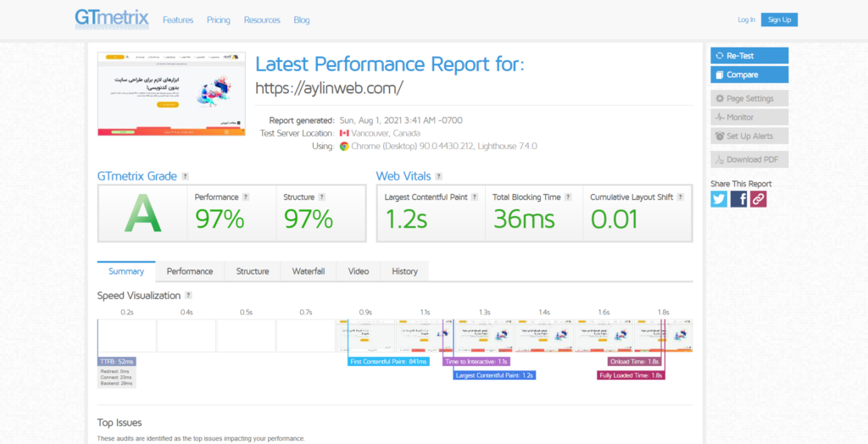Click the Set Up Alerts button

(749, 136)
